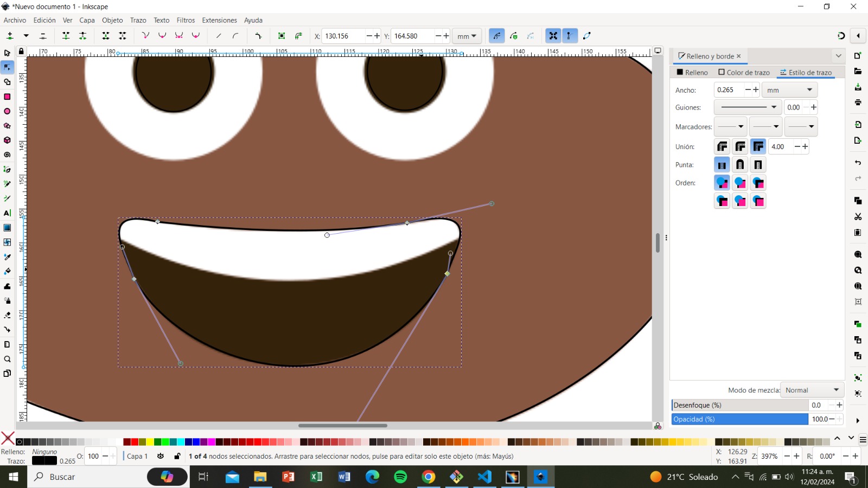Open the Modo de mezcla dropdown

tap(812, 390)
